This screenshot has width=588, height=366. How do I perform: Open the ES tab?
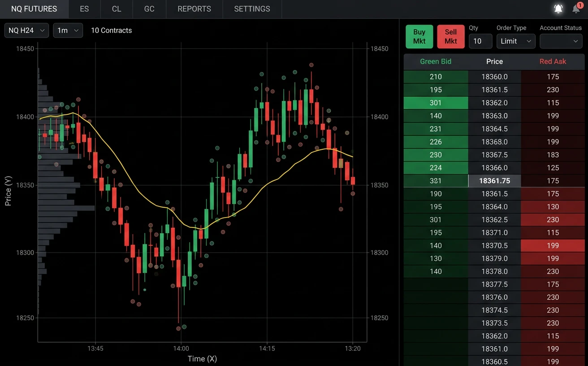(x=84, y=9)
